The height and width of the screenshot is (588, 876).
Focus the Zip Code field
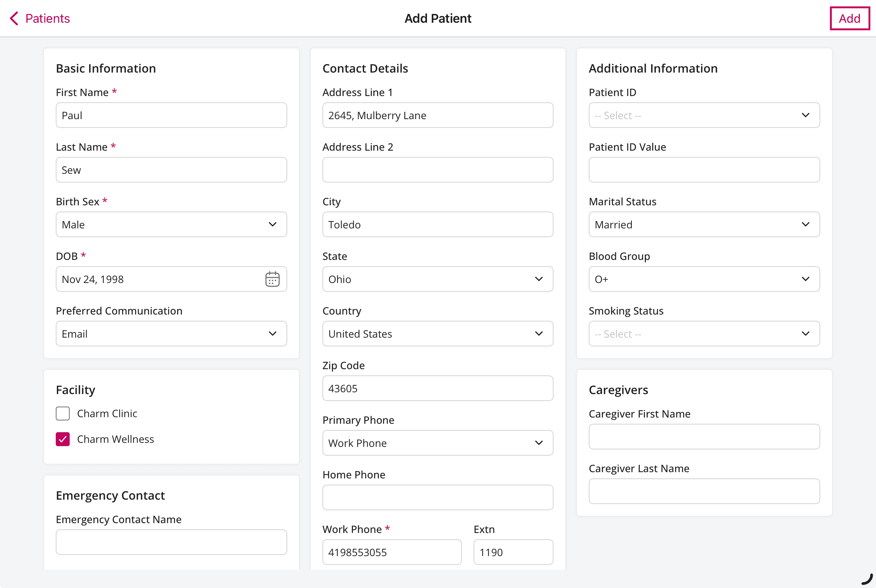click(x=437, y=388)
